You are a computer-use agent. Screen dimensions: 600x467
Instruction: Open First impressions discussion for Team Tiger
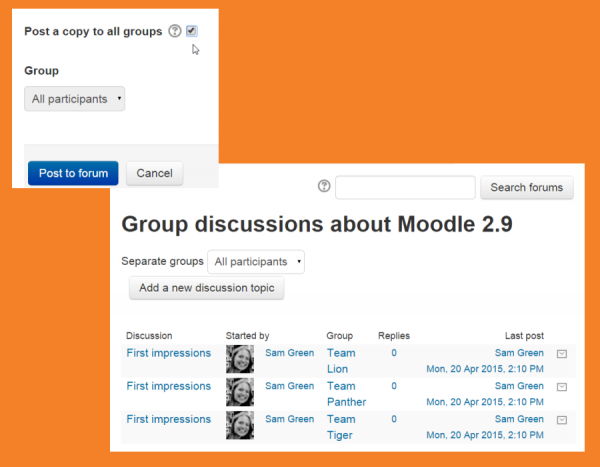click(168, 419)
